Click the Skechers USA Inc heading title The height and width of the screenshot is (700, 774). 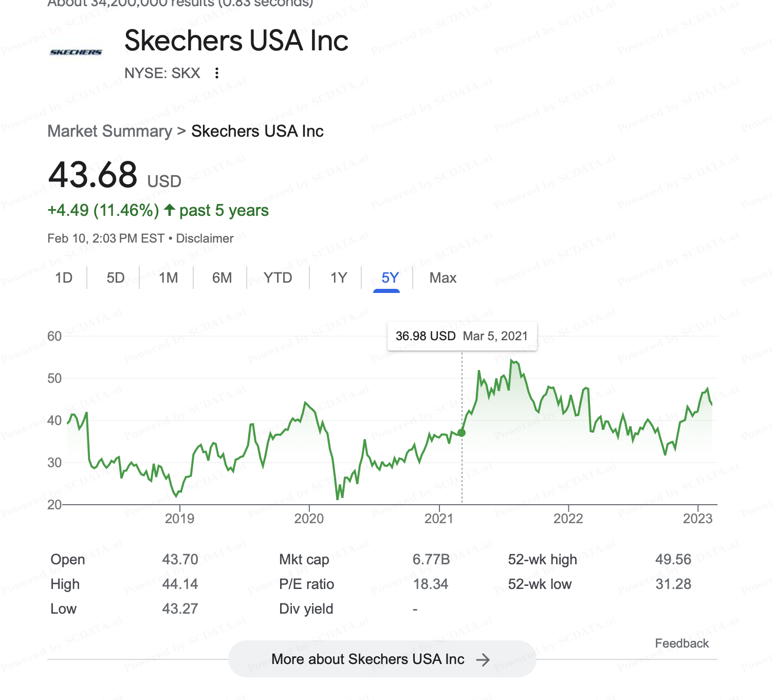(x=236, y=41)
